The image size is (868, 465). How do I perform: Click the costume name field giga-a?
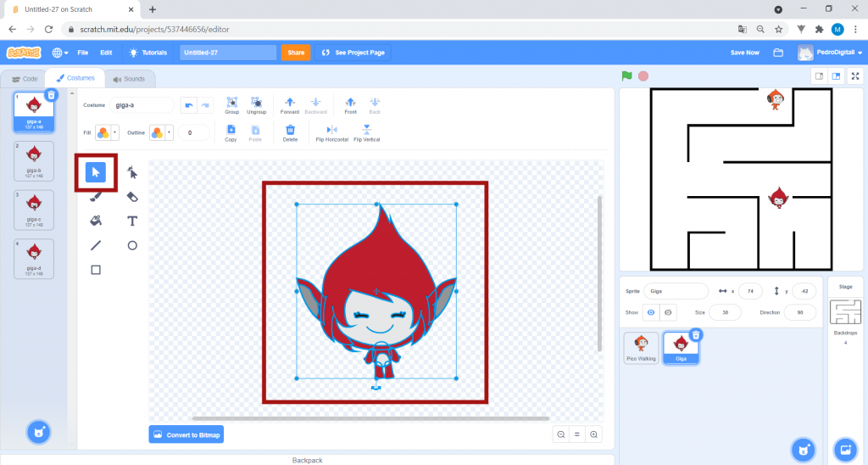[142, 105]
